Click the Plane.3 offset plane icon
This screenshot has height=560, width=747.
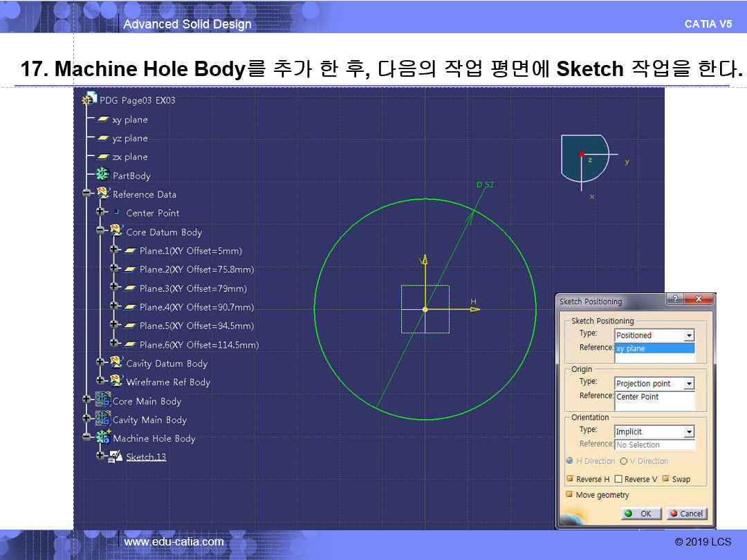pyautogui.click(x=129, y=288)
